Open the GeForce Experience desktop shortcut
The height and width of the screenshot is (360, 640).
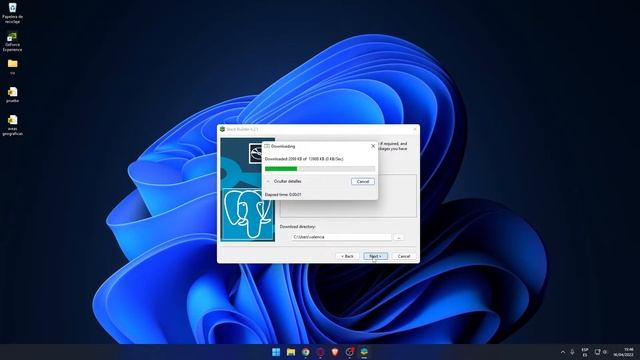[12, 42]
